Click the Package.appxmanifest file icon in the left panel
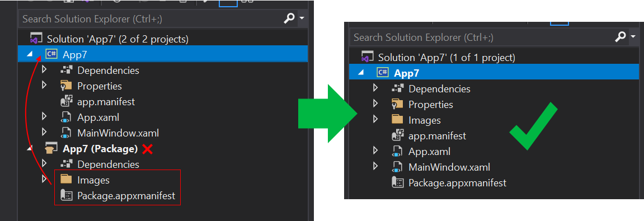Screen dimensions: 644x221 [66, 195]
